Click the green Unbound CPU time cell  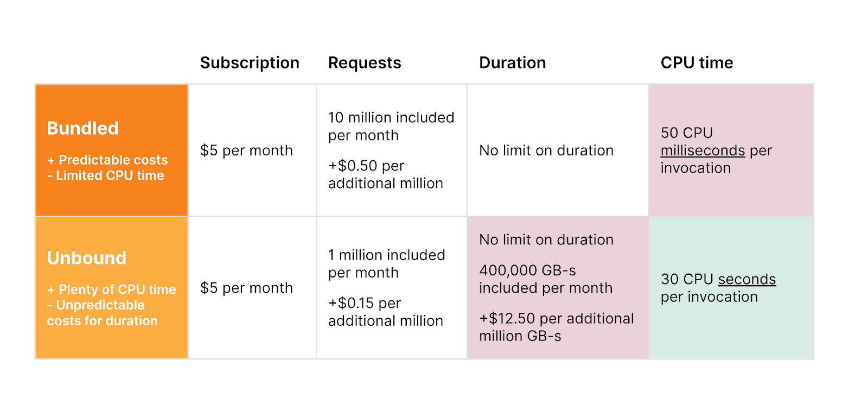pyautogui.click(x=731, y=326)
